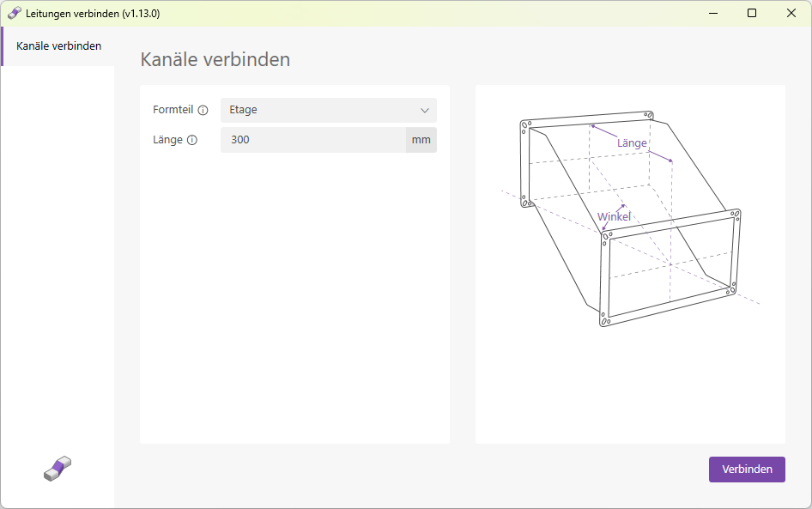The width and height of the screenshot is (812, 509).
Task: Click the mm unit badge on the Länge field
Action: click(421, 140)
